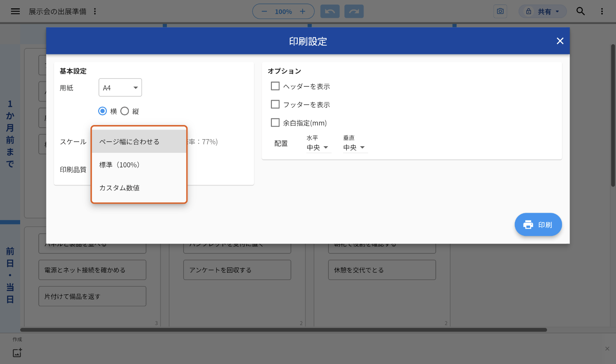Open search with the magnifier icon
The height and width of the screenshot is (364, 616).
(x=581, y=11)
